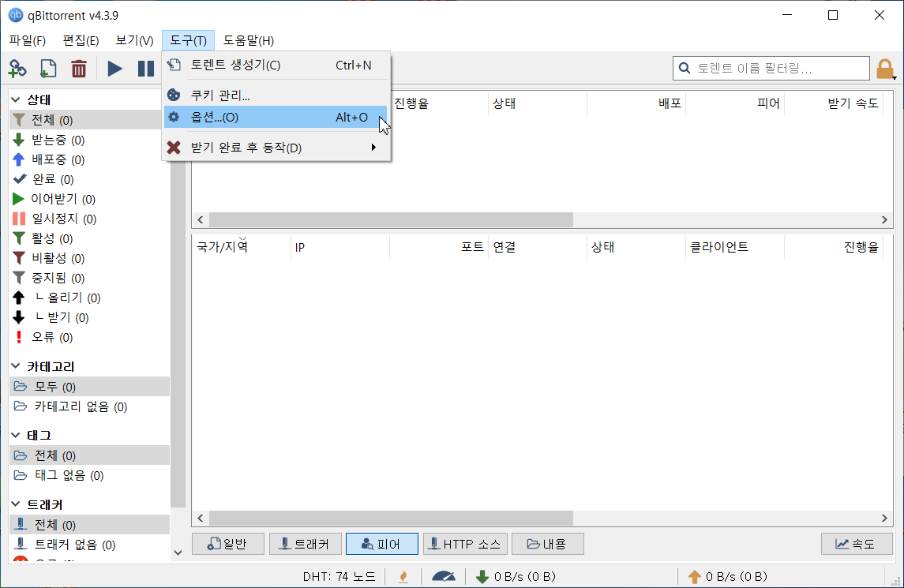Click the sidebar scroll down arrow
This screenshot has height=588, width=904.
point(178,552)
